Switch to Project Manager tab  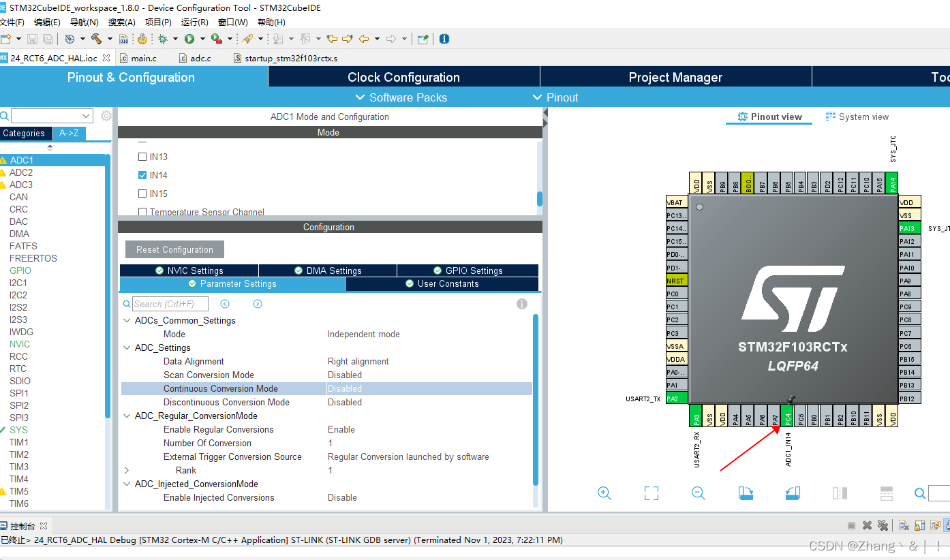tap(675, 77)
